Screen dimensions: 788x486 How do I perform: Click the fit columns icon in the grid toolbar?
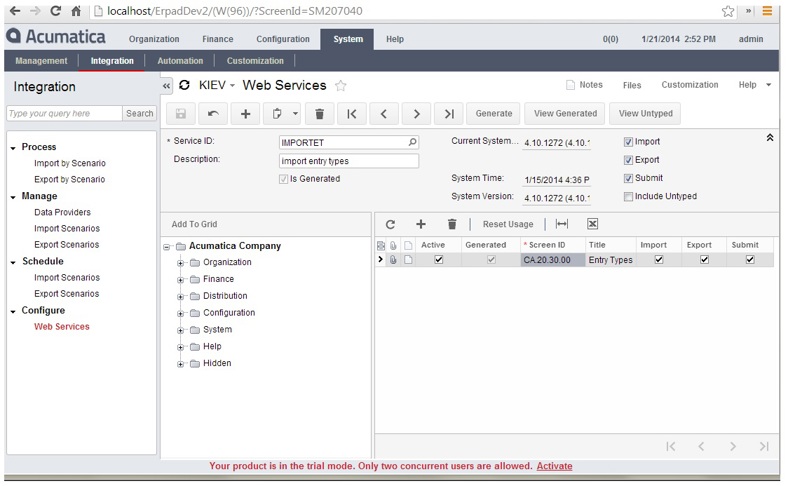(x=562, y=224)
